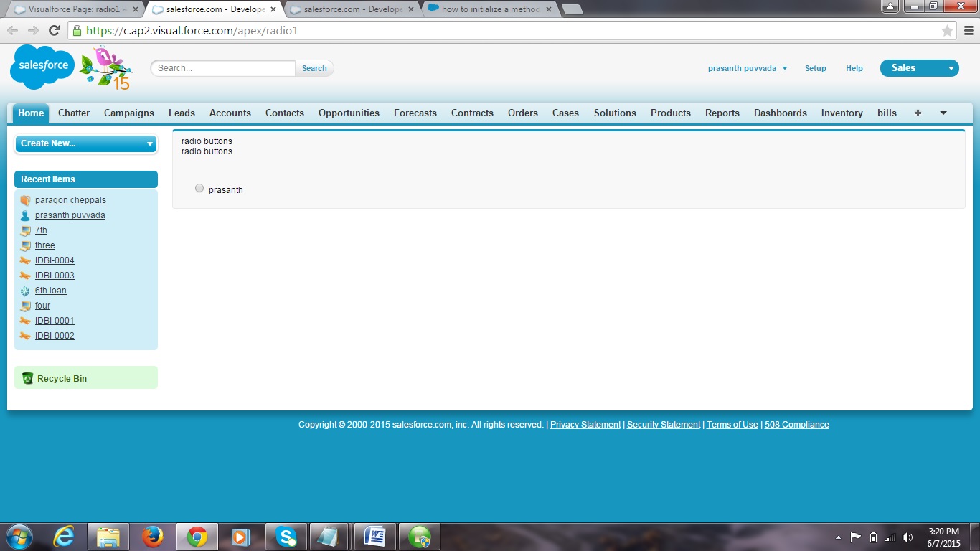The height and width of the screenshot is (551, 980).
Task: Click the browser address bar URL
Action: 192,31
